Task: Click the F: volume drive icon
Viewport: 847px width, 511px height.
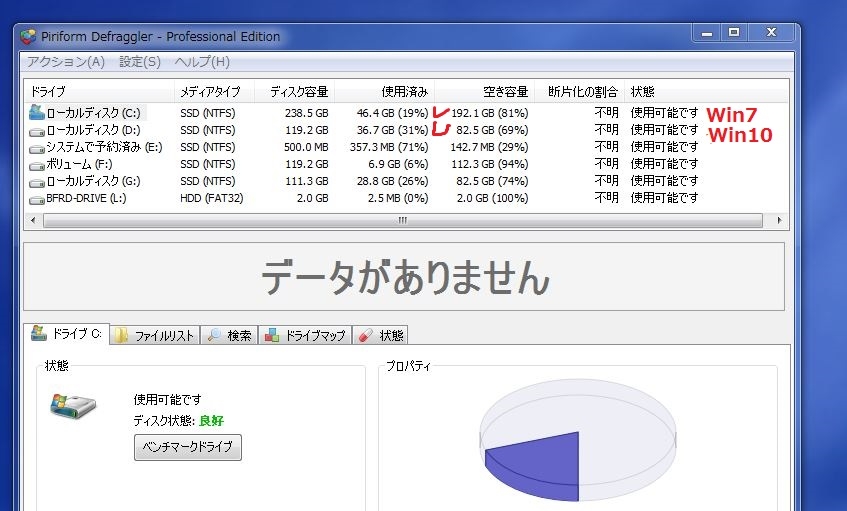Action: click(x=37, y=165)
